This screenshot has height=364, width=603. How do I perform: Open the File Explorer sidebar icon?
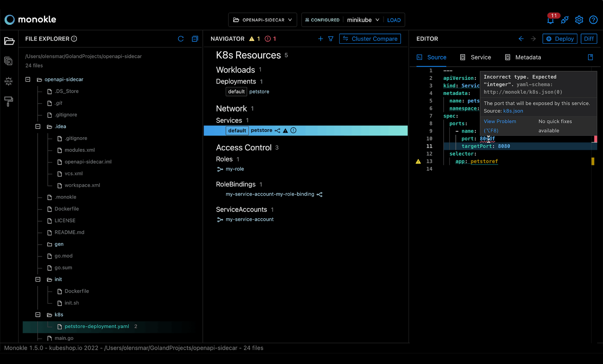pos(9,41)
